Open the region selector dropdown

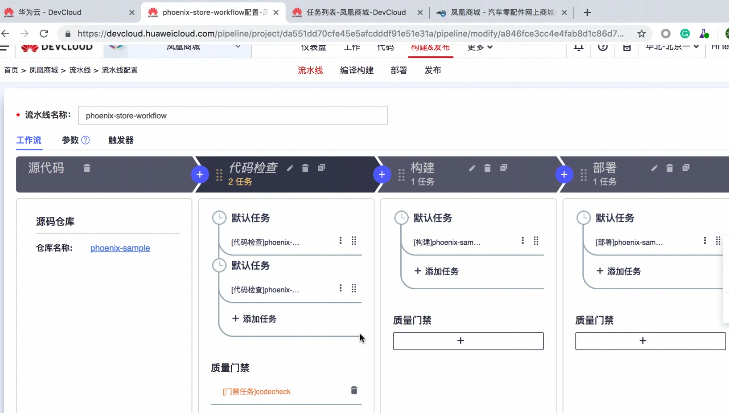(x=672, y=47)
